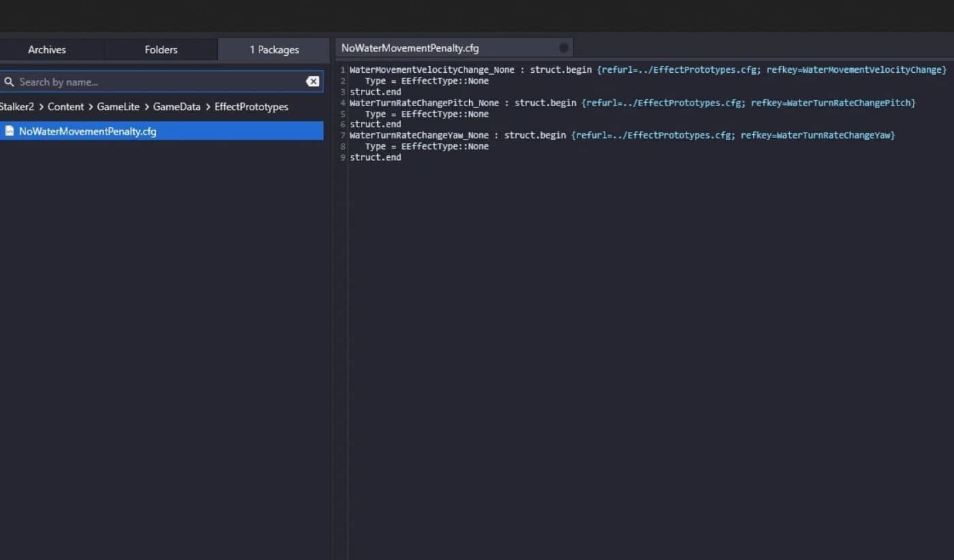
Task: Navigate to the Content breadcrumb folder
Action: (65, 107)
